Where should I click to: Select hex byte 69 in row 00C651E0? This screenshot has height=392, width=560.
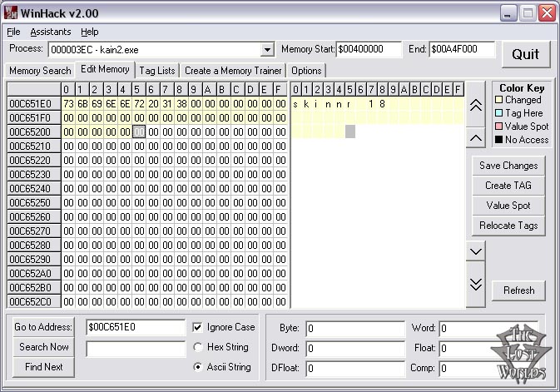coord(97,104)
